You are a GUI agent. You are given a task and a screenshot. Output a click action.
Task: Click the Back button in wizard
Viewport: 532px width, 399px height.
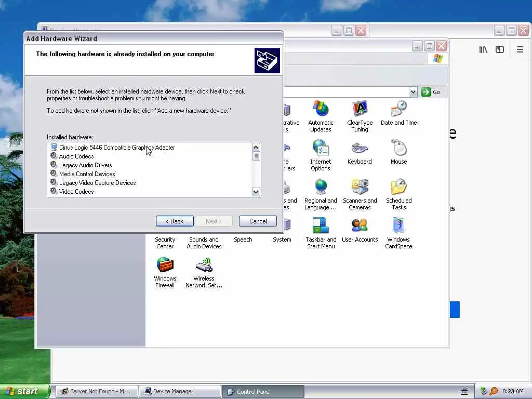click(x=175, y=221)
